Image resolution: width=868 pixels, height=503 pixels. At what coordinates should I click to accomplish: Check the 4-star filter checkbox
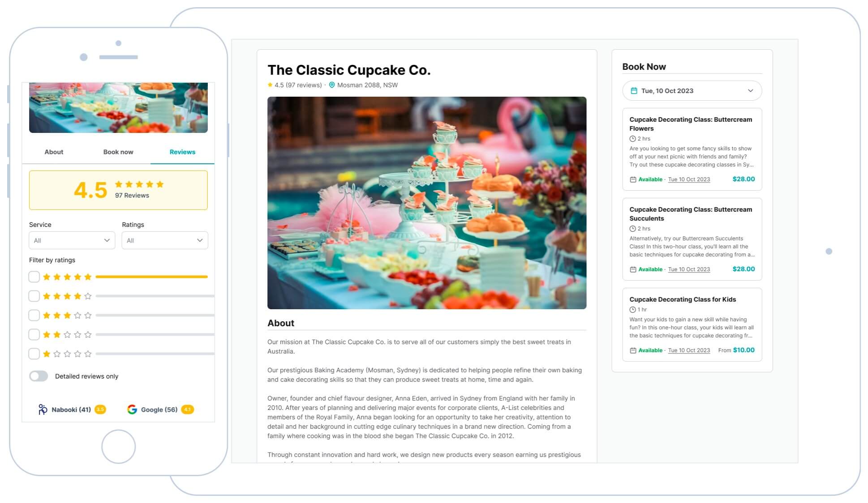(x=34, y=296)
